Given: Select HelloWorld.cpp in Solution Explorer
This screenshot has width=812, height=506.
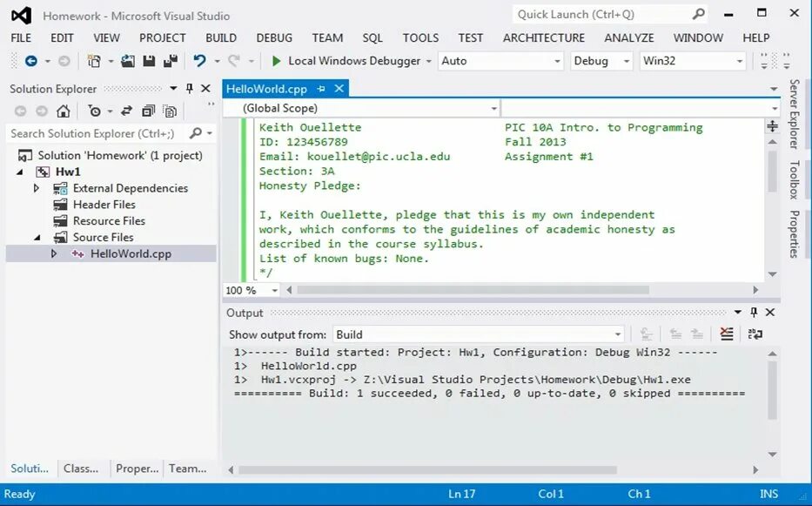Looking at the screenshot, I should [x=131, y=253].
